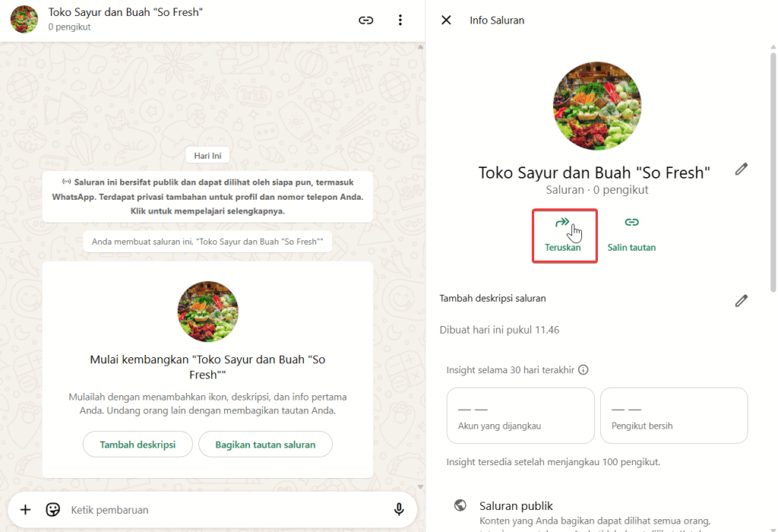
Task: Click the info panel scrollbar
Action: (x=773, y=175)
